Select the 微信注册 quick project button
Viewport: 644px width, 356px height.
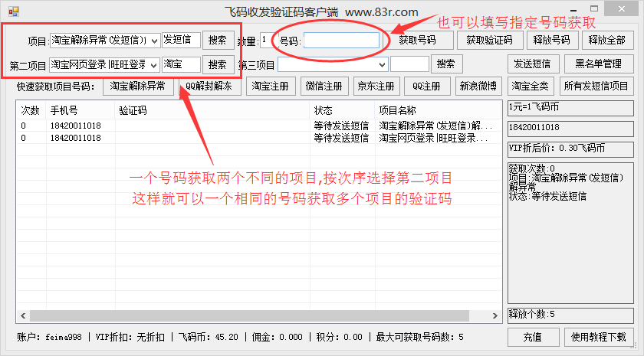[324, 86]
